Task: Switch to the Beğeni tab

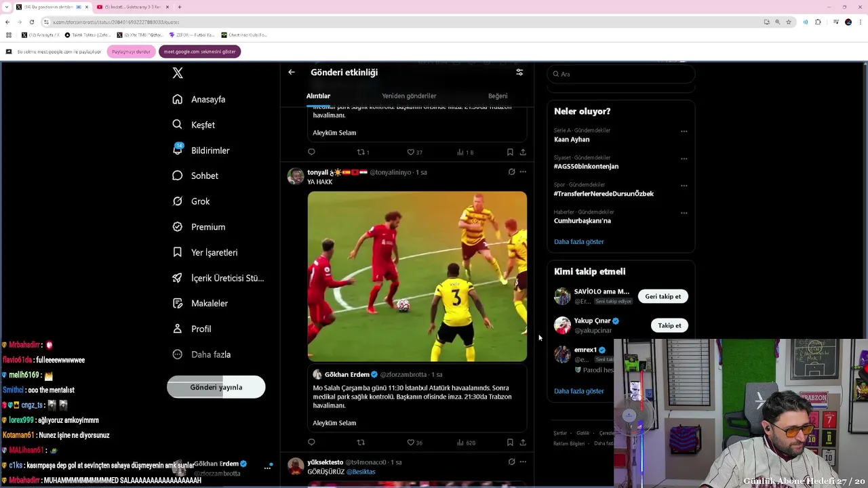Action: (498, 96)
